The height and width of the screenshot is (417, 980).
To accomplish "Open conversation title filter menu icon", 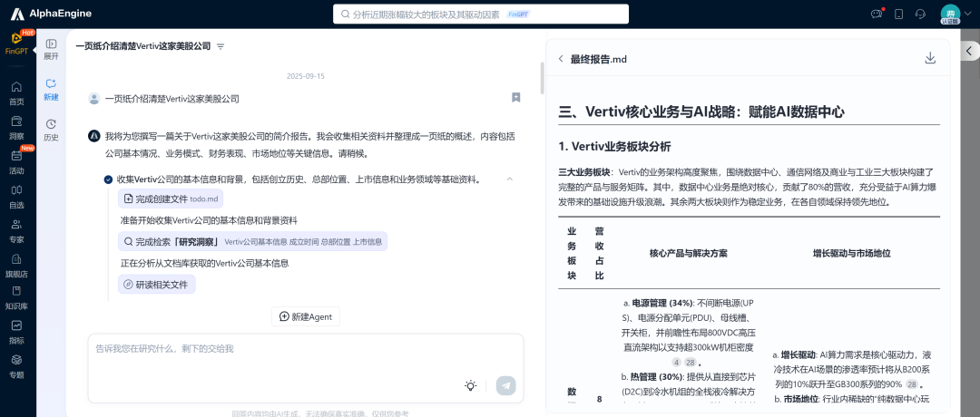I will (220, 47).
